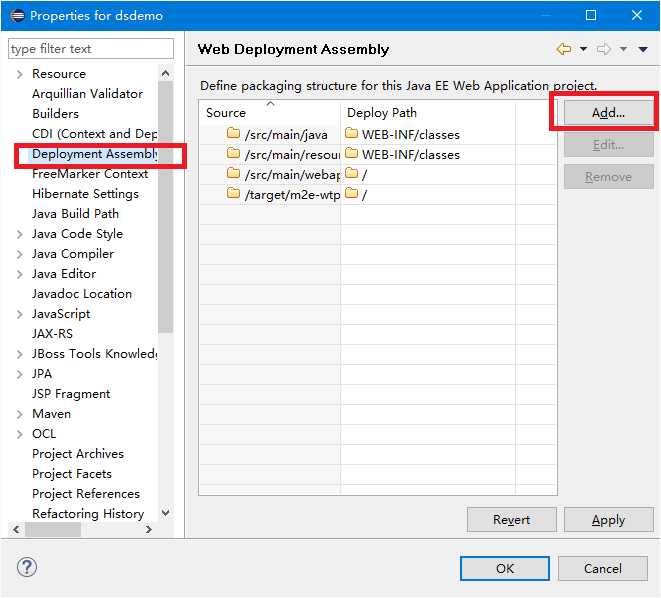
Task: Click the tree vertical scrollbar thumb
Action: [x=166, y=207]
